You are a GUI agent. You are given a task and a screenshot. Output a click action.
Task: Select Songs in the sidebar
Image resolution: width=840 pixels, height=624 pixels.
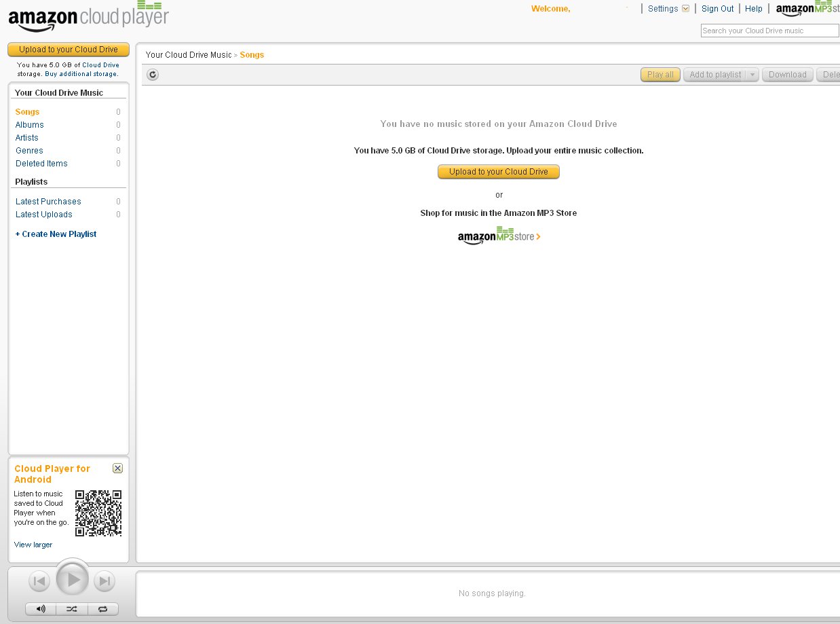(27, 112)
